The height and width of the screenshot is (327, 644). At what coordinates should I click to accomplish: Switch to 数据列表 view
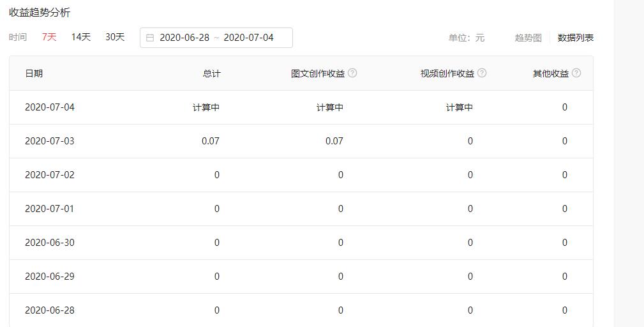pos(575,38)
